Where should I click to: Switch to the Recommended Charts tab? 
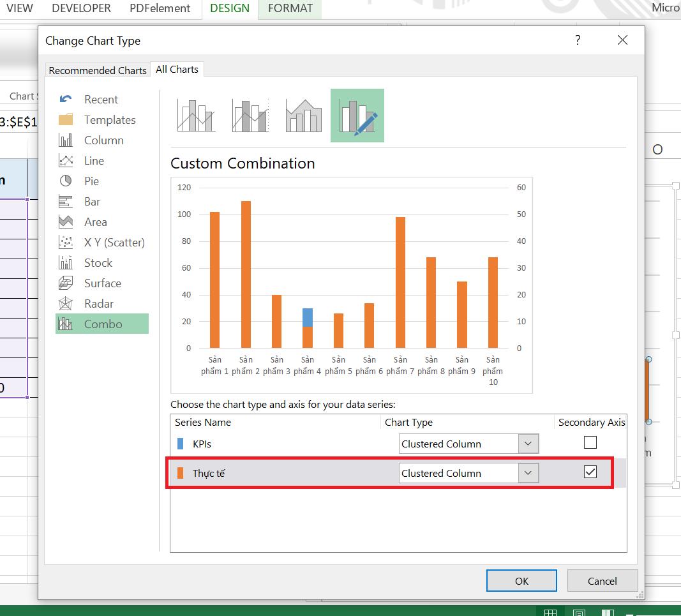97,70
